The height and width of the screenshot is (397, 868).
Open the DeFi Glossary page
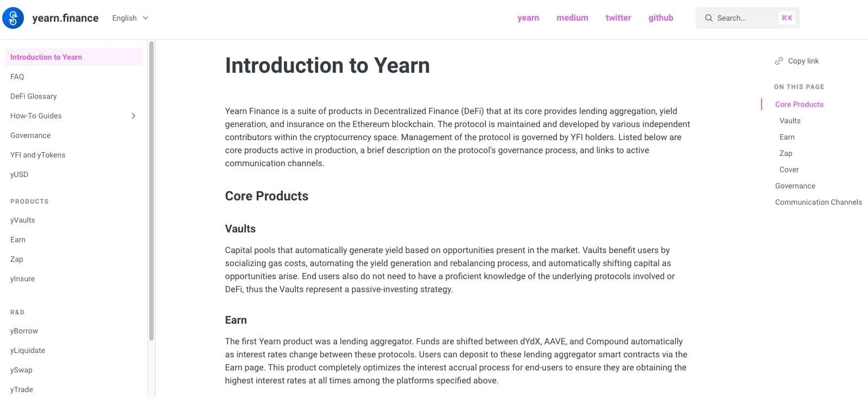[x=33, y=96]
